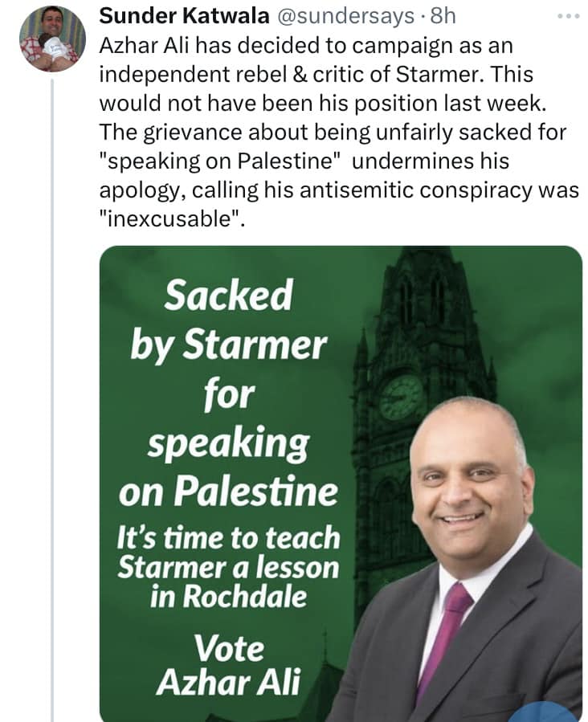Click the quoted phrase "speaking on Palestine" in tweet
The image size is (588, 722).
point(223,161)
